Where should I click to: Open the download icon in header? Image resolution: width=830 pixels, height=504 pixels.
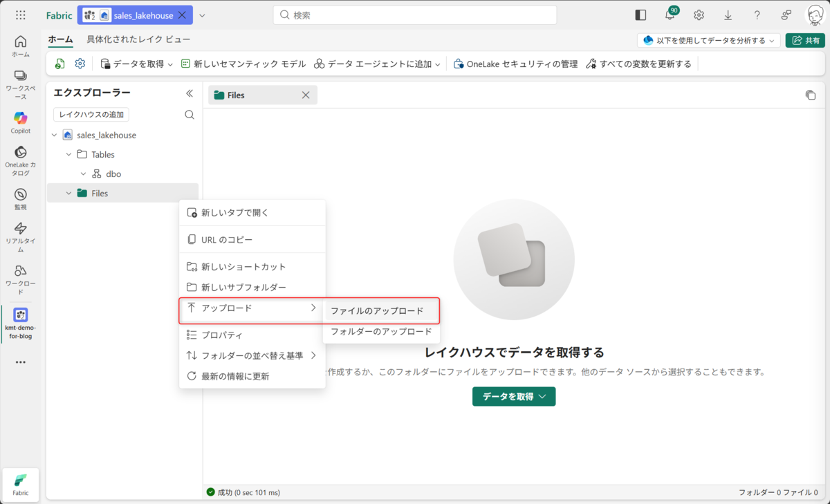point(728,15)
